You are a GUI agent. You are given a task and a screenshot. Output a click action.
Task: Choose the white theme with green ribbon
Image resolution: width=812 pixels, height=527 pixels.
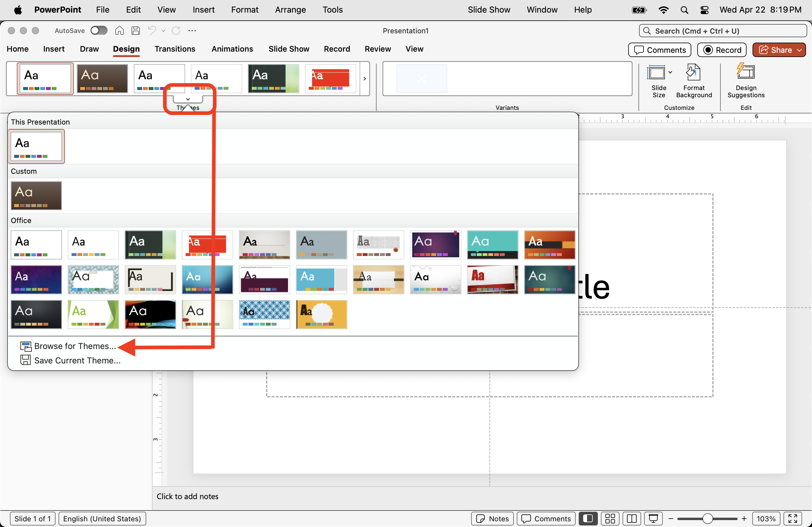tap(93, 314)
